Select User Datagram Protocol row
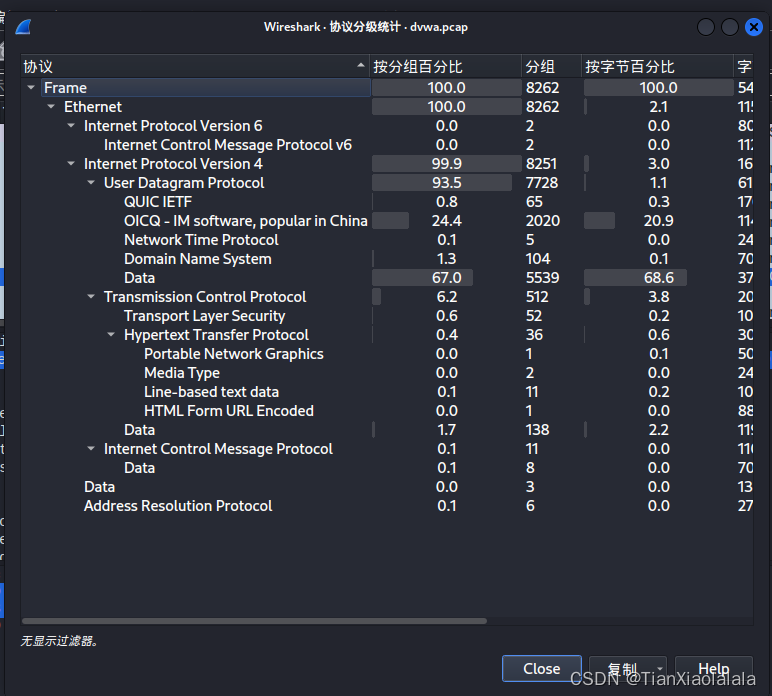The height and width of the screenshot is (696, 772). click(x=387, y=183)
